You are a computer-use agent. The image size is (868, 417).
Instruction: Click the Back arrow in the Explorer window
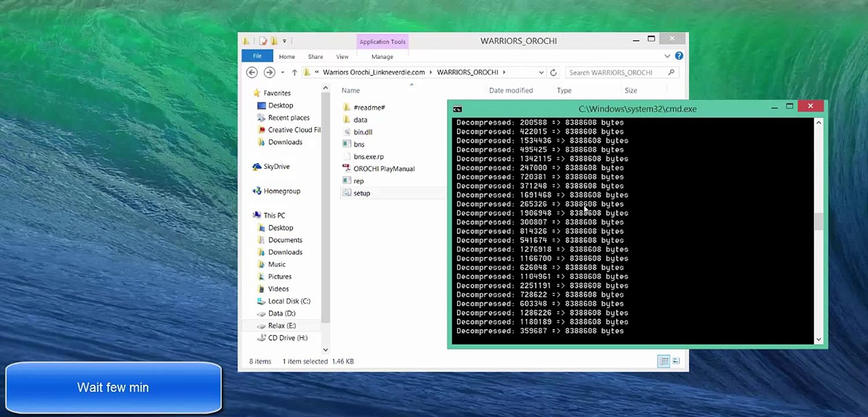click(252, 72)
